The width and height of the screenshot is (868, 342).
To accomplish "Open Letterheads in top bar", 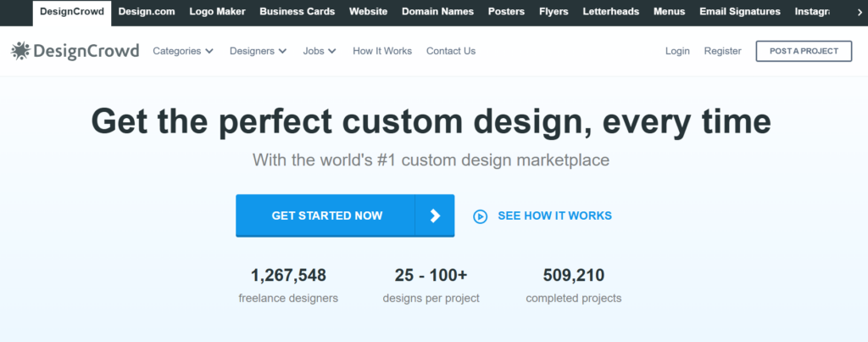I will 610,12.
